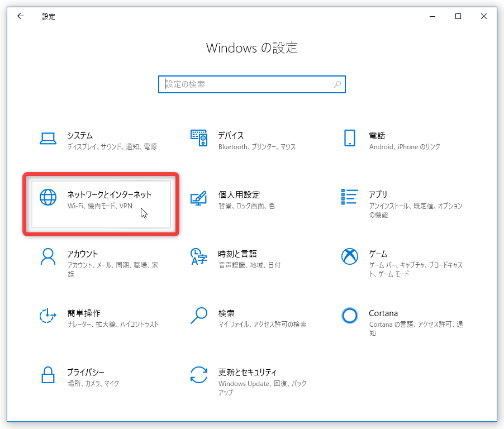Click 'マイ ファイル、アクセス許可の検索' description

(x=262, y=324)
